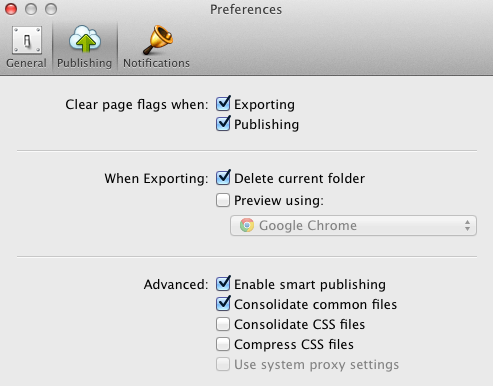Click the Preferences window title bar

246,9
